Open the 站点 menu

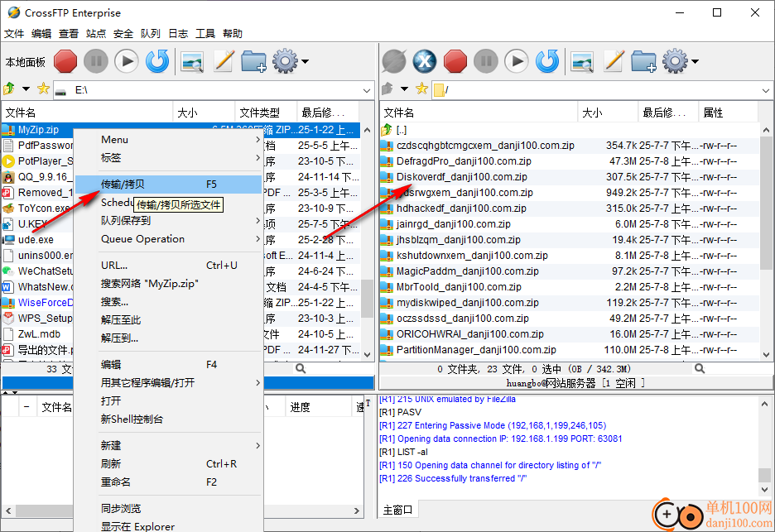96,34
